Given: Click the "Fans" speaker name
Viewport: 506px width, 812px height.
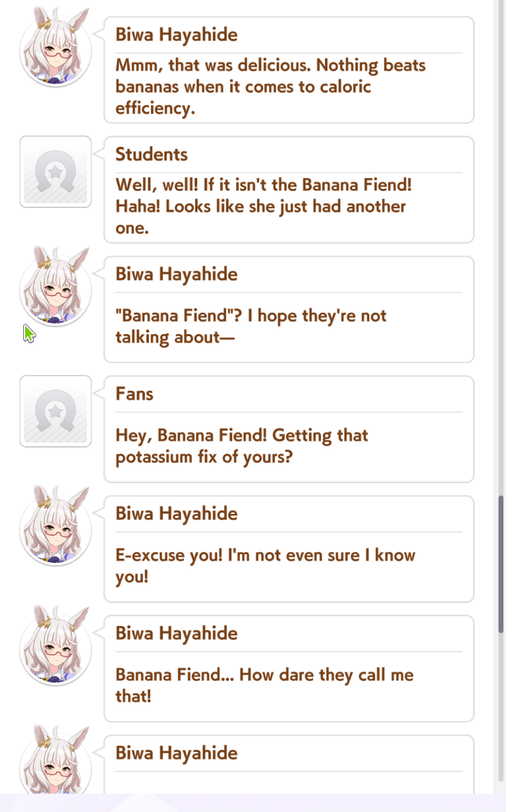Looking at the screenshot, I should click(134, 393).
